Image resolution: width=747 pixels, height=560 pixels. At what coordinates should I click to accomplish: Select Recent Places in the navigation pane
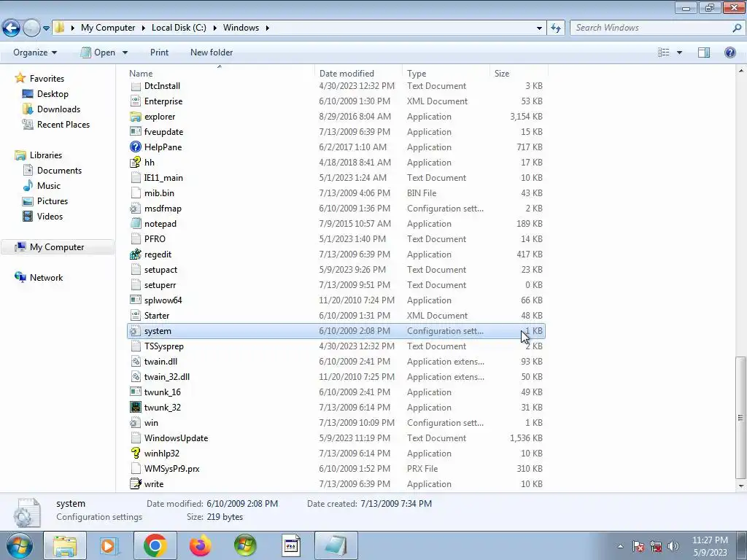[63, 124]
